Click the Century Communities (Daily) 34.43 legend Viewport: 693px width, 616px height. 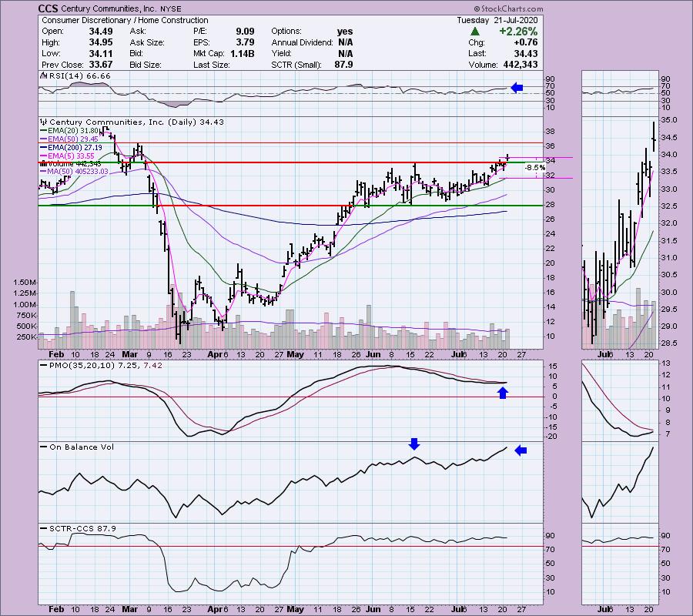click(x=132, y=122)
